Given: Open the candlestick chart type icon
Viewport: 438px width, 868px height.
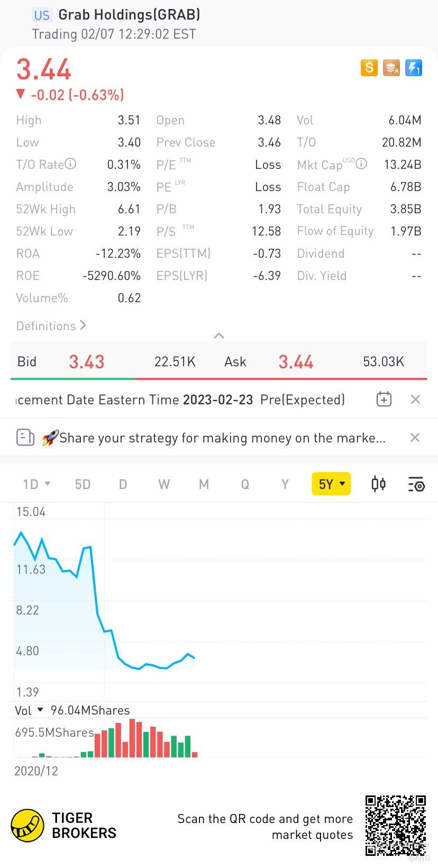Looking at the screenshot, I should [x=378, y=484].
